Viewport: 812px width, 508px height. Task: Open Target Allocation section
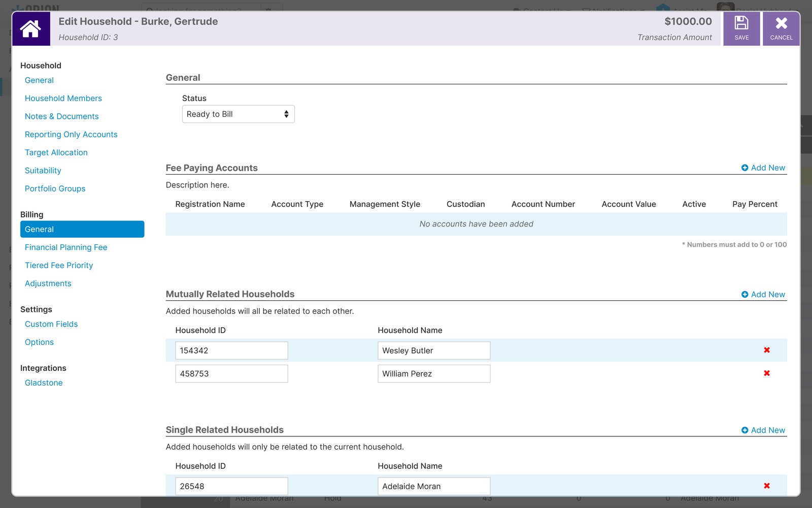pyautogui.click(x=56, y=152)
